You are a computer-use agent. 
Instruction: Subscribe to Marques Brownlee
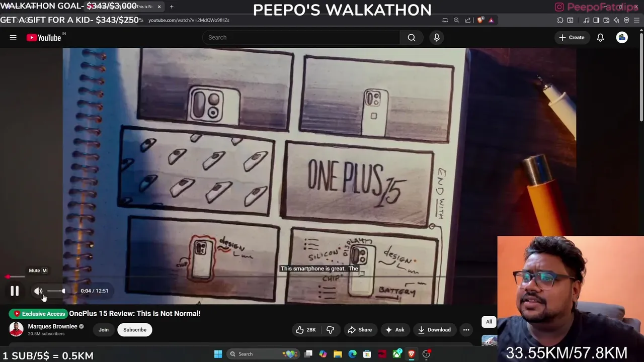click(x=135, y=330)
